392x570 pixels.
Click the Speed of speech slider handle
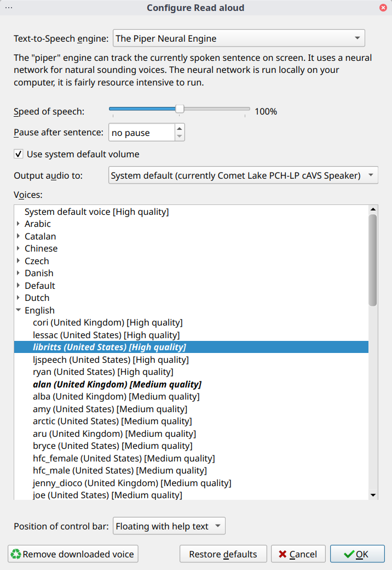[x=180, y=109]
